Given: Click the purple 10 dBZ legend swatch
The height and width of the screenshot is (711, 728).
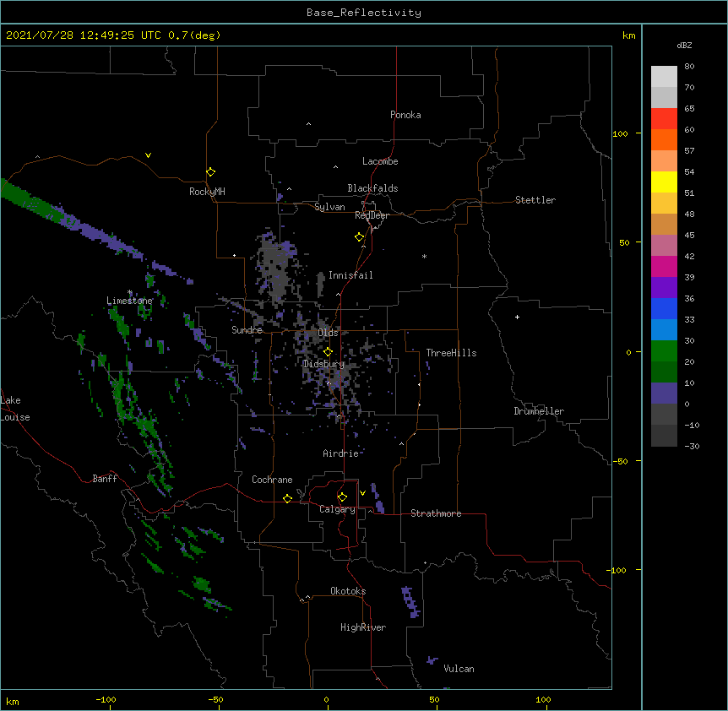Looking at the screenshot, I should coord(664,393).
